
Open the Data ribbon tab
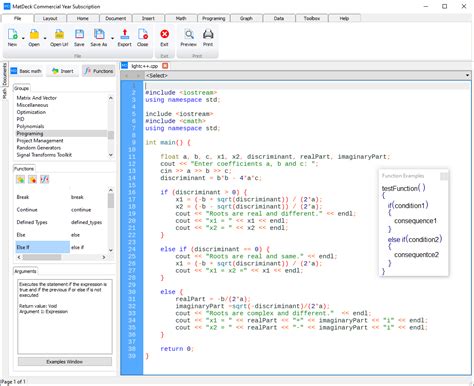(x=279, y=18)
